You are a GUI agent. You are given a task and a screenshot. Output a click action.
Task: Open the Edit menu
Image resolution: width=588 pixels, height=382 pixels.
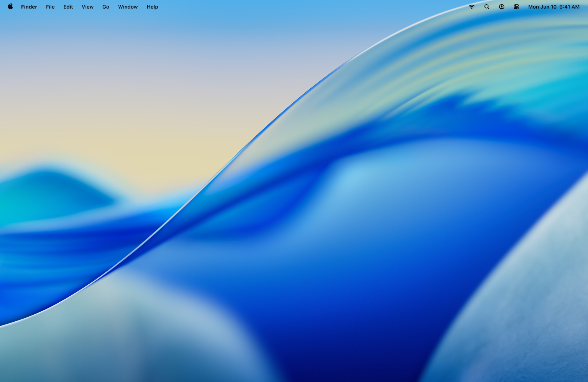(x=68, y=7)
